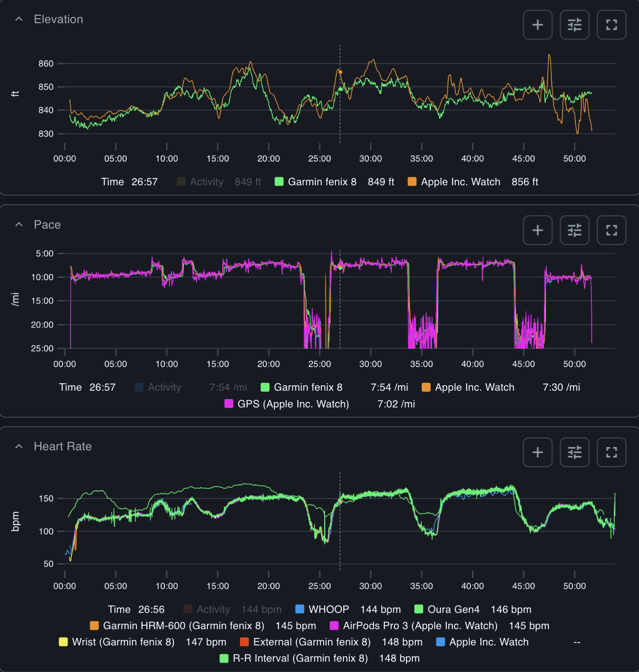Viewport: 639px width, 672px height.
Task: Click the plus icon on the Pace panel
Action: tap(538, 230)
